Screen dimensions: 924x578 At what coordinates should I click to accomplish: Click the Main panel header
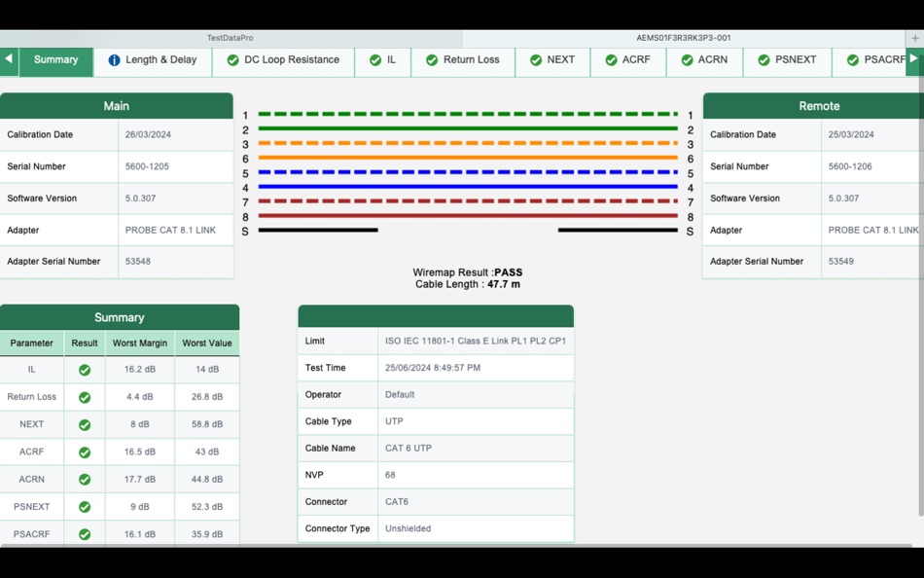pyautogui.click(x=117, y=106)
